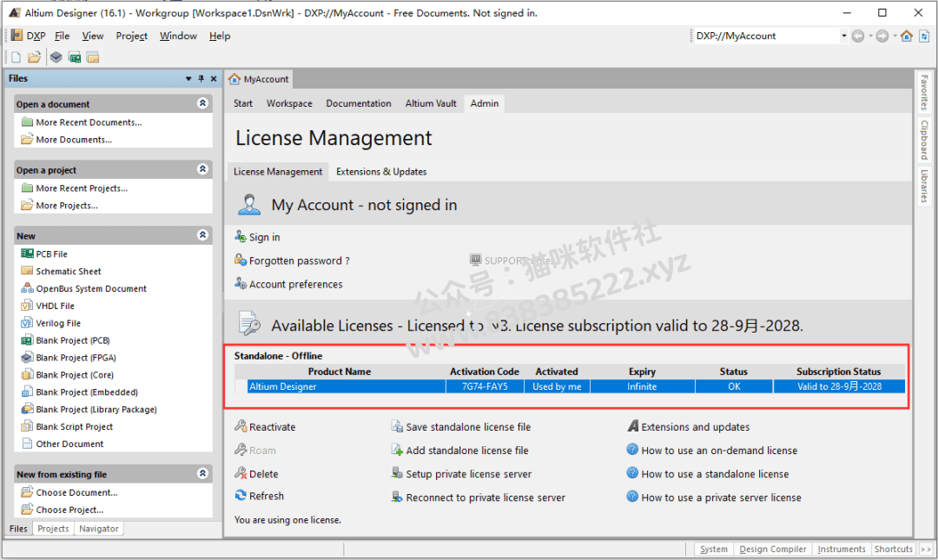
Task: Open the Project menu
Action: (x=132, y=36)
